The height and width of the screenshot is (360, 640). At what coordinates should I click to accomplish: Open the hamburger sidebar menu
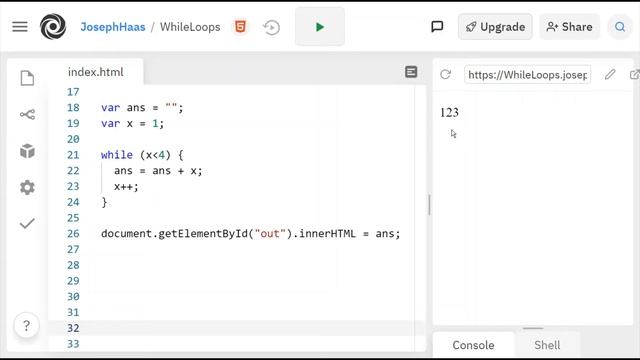[20, 27]
